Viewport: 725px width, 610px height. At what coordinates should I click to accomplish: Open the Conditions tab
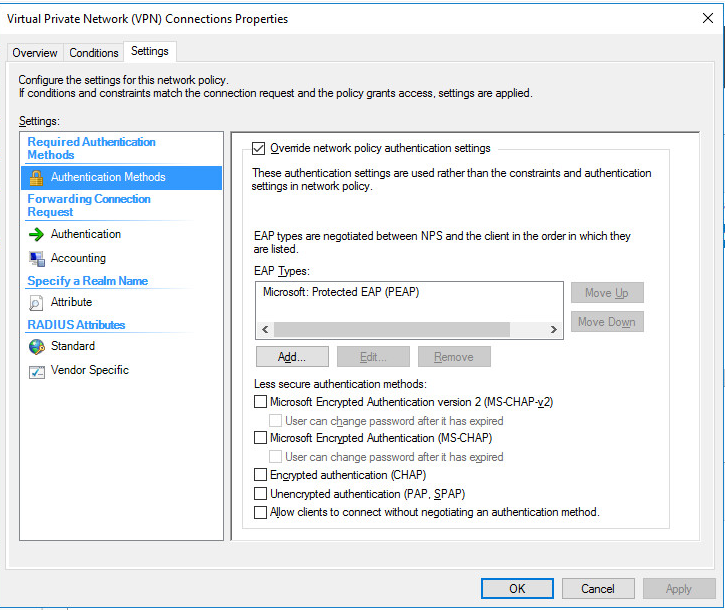tap(94, 53)
